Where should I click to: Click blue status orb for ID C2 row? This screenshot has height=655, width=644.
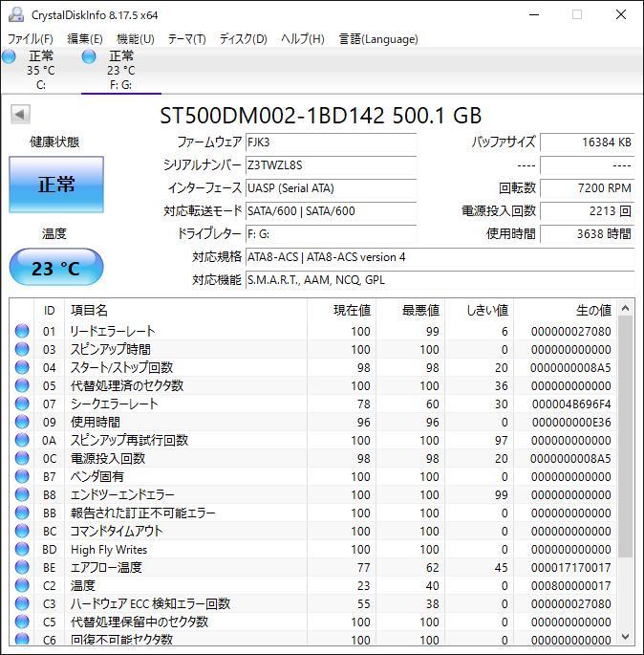(22, 585)
